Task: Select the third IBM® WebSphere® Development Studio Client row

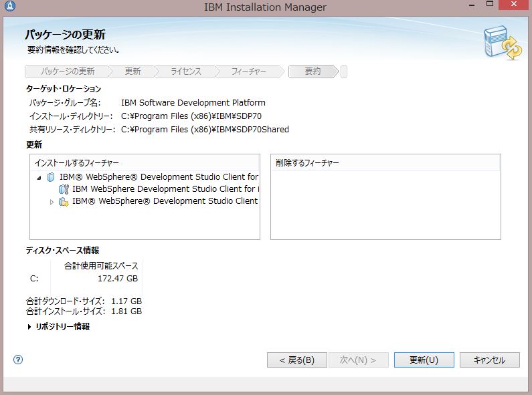Action: (165, 201)
